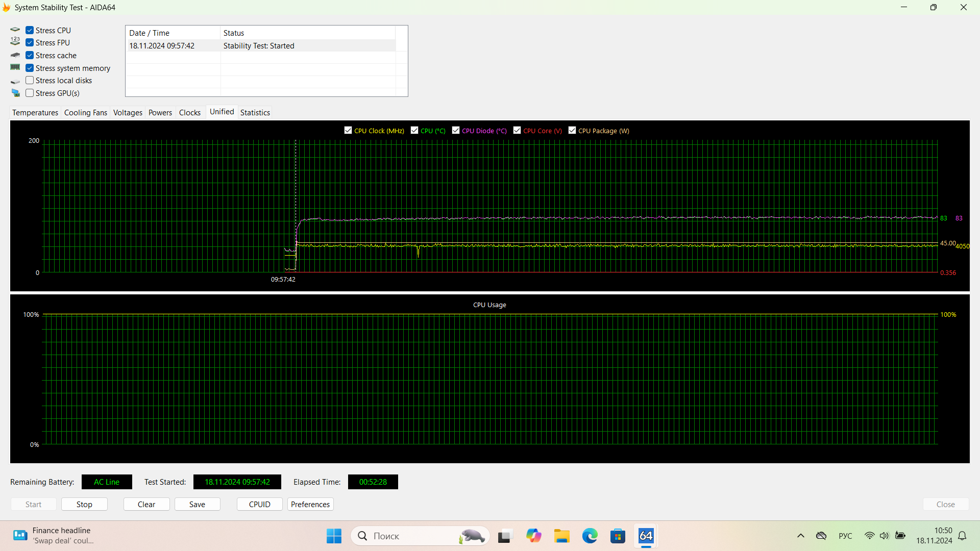Open notification bell in system tray
Image resolution: width=980 pixels, height=551 pixels.
coord(962,536)
